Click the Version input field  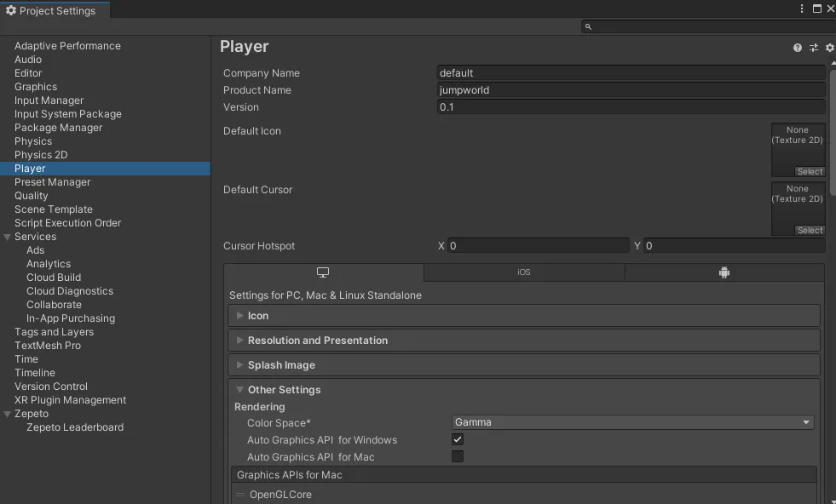(x=631, y=107)
